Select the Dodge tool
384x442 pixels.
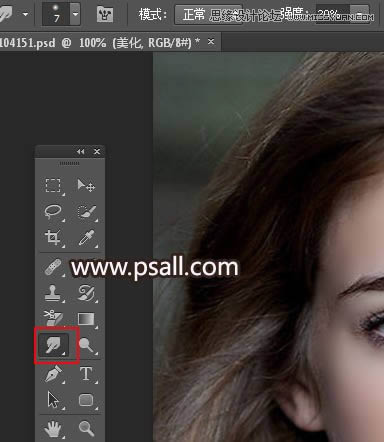pos(86,345)
